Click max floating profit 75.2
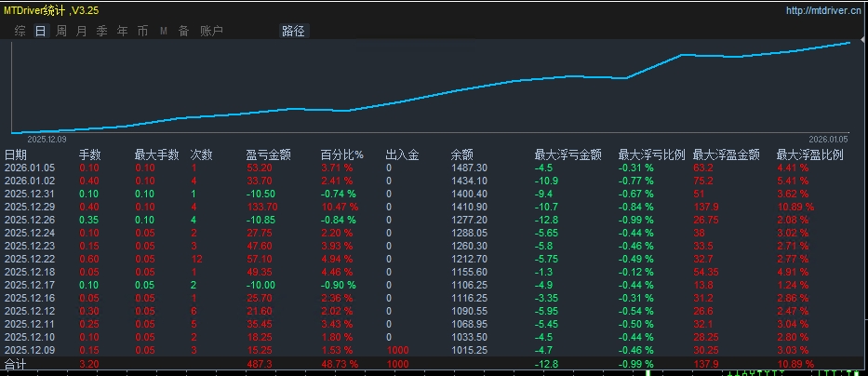This screenshot has height=376, width=868. tap(703, 181)
